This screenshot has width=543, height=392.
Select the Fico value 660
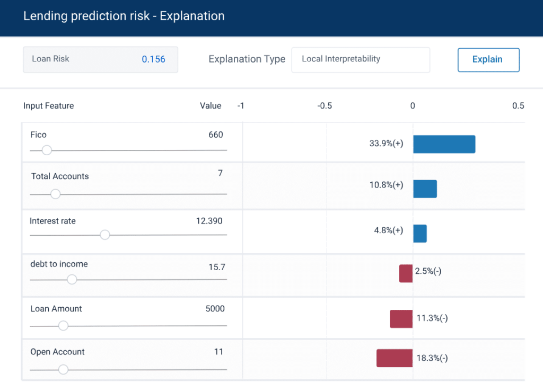click(x=215, y=135)
